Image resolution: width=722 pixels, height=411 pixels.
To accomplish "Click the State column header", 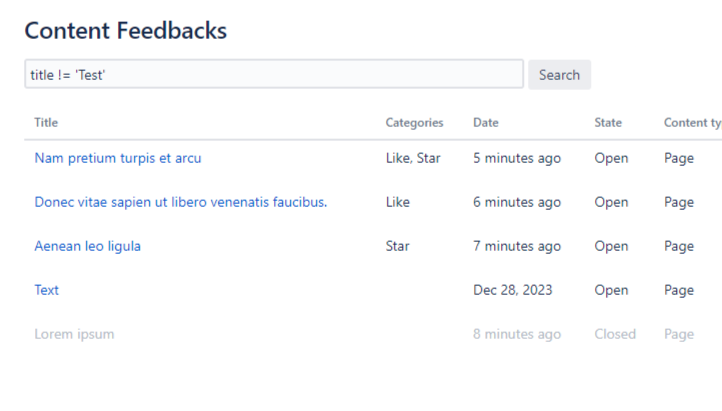I will (x=608, y=123).
